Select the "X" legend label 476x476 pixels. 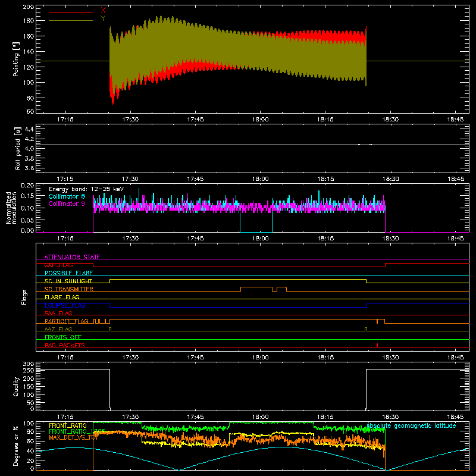103,11
